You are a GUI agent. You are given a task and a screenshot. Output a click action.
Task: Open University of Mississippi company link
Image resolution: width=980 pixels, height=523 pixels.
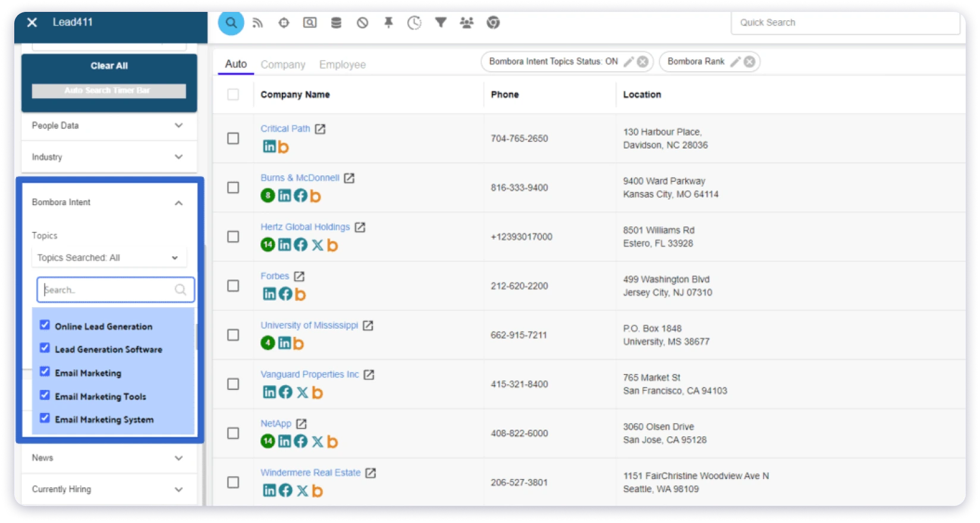coord(309,325)
